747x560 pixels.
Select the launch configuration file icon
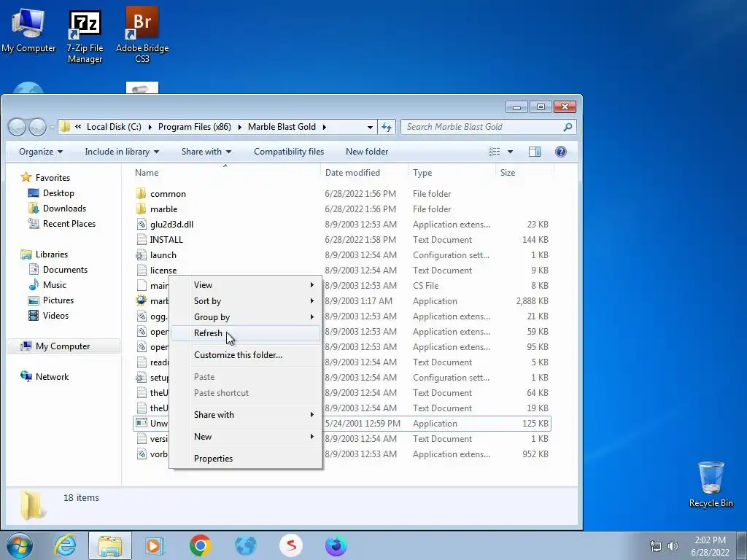(x=141, y=254)
